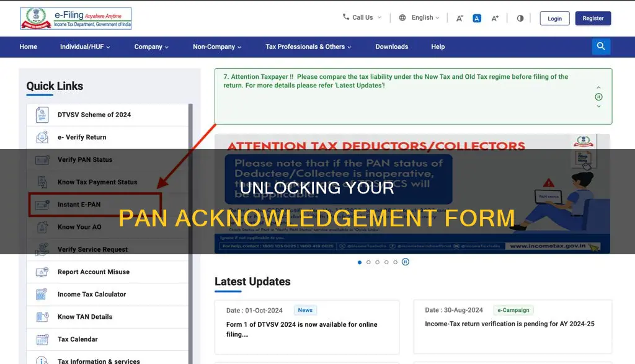Open the English language dropdown
This screenshot has height=364, width=635.
coord(425,17)
